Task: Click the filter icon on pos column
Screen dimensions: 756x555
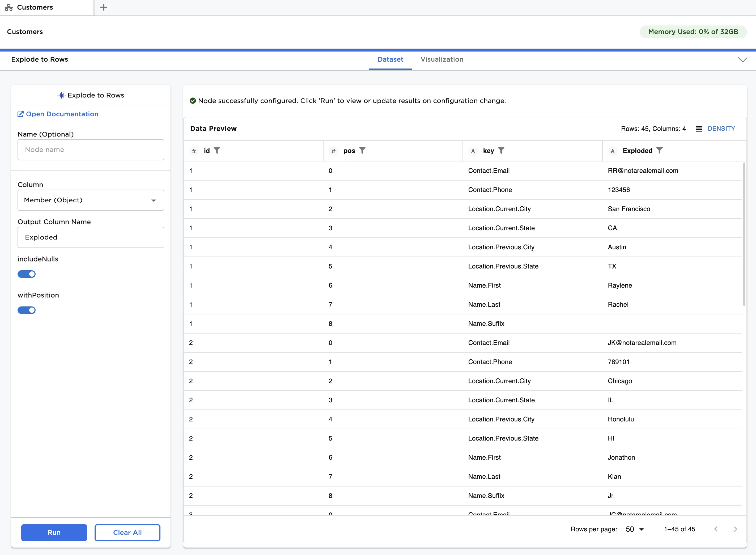Action: (362, 151)
